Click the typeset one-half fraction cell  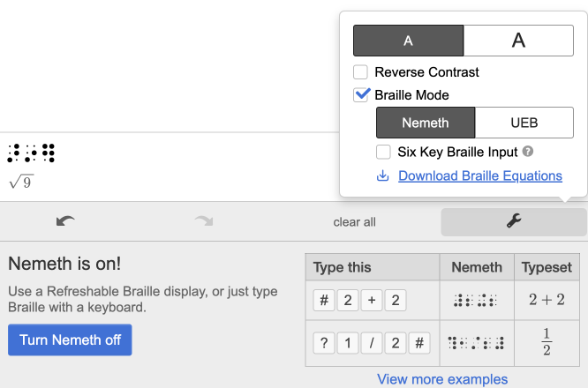pyautogui.click(x=547, y=343)
